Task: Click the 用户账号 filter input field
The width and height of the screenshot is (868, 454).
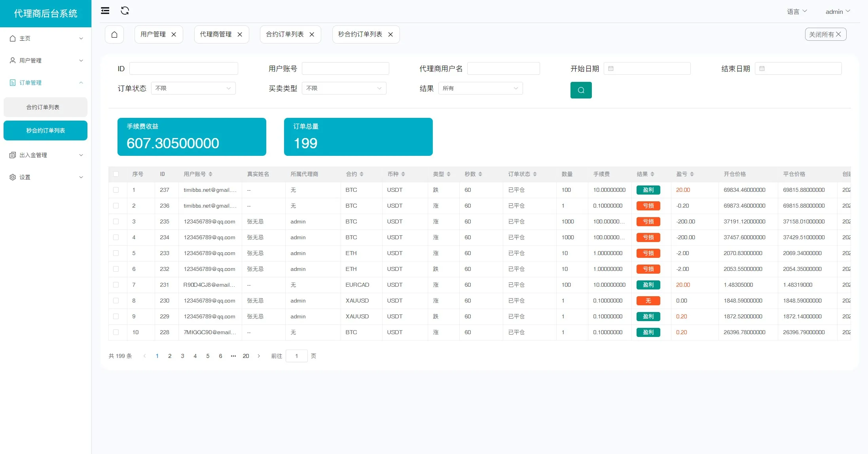Action: click(345, 68)
